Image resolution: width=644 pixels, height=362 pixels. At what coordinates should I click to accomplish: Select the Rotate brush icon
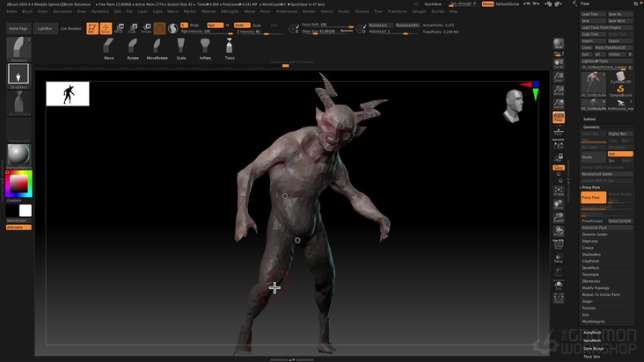click(x=133, y=49)
